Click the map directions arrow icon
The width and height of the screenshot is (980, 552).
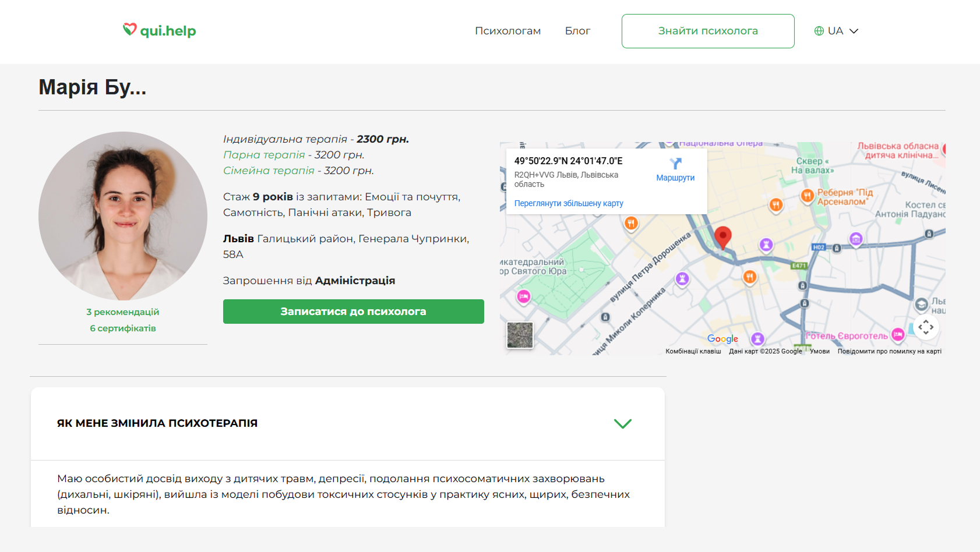(675, 164)
